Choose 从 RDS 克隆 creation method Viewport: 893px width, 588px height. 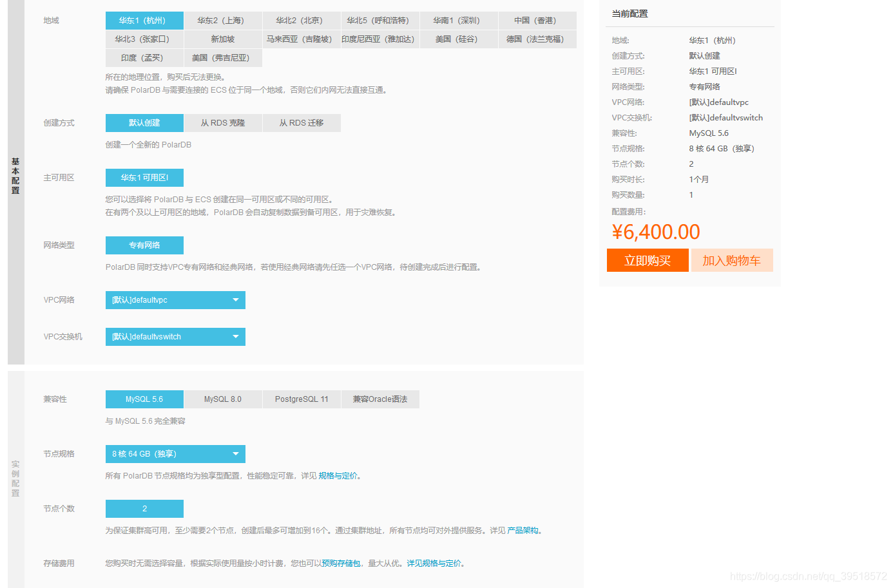pos(223,123)
